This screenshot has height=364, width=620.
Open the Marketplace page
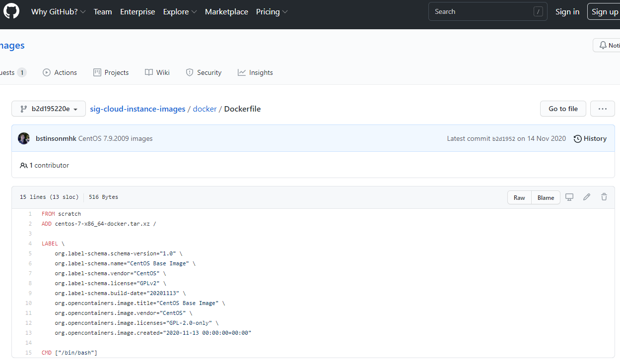pyautogui.click(x=226, y=12)
